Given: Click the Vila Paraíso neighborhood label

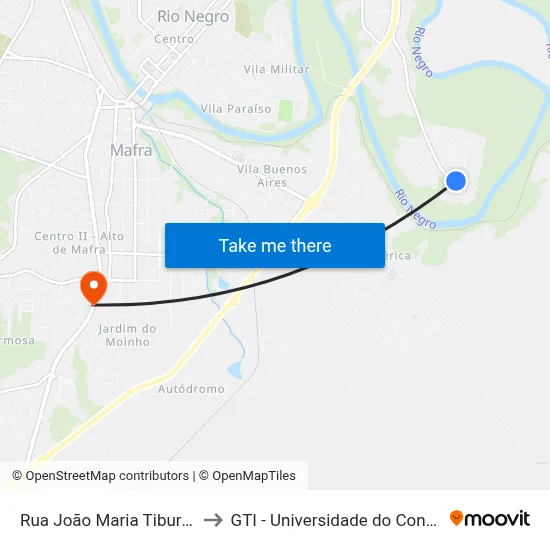Looking at the screenshot, I should point(236,109).
